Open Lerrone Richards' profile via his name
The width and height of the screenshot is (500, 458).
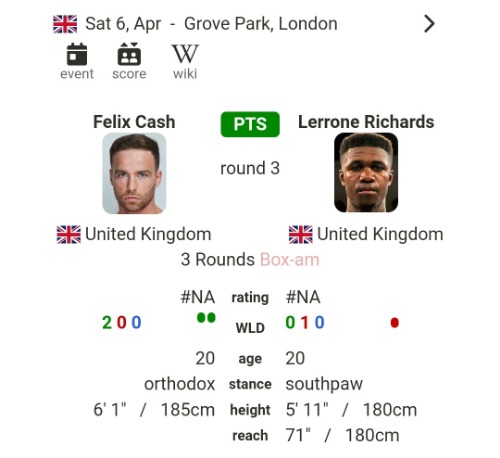point(366,122)
